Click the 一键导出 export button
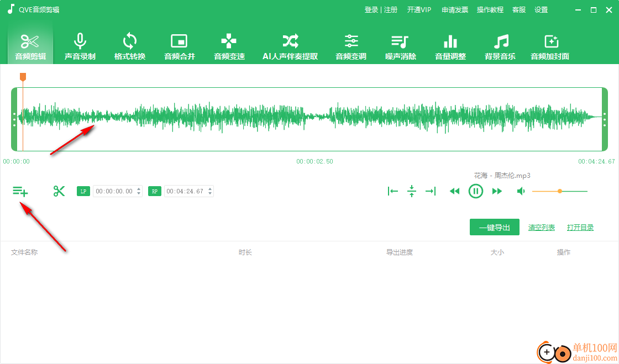619x364 pixels. pos(494,228)
